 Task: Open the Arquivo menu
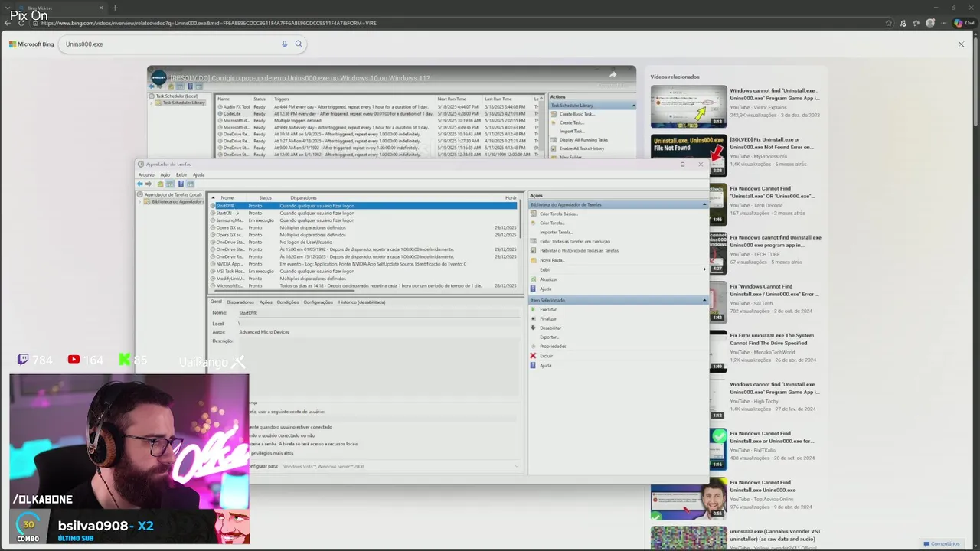point(146,174)
